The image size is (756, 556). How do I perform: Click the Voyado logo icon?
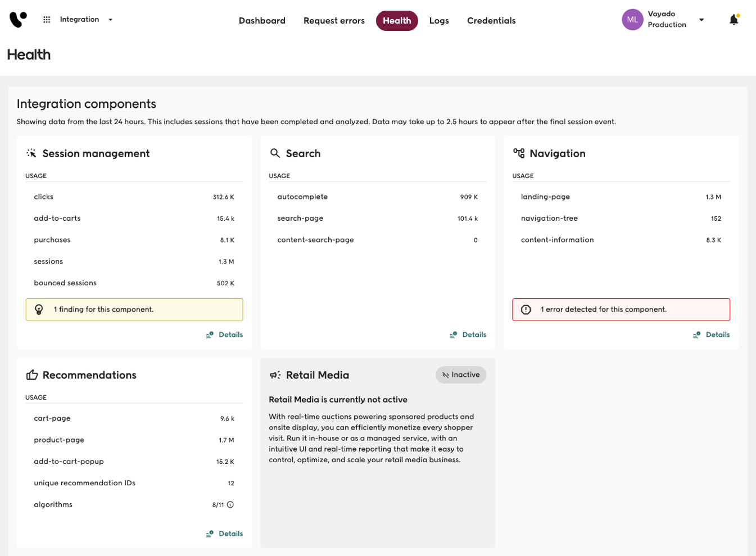tap(18, 20)
